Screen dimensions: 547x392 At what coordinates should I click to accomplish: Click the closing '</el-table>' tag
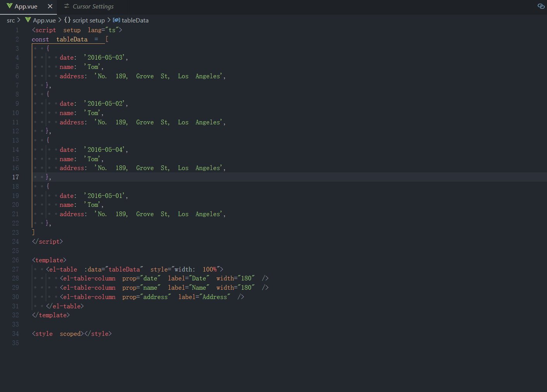(x=65, y=306)
